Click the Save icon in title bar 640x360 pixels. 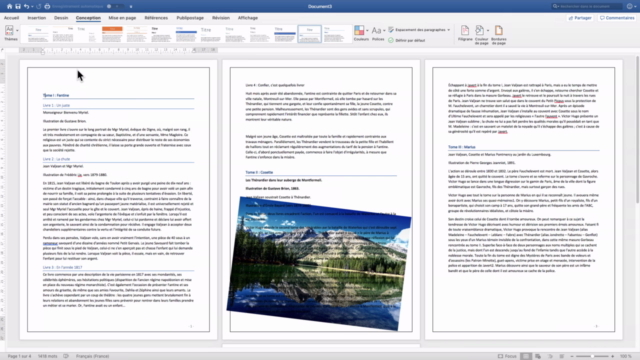18,7
